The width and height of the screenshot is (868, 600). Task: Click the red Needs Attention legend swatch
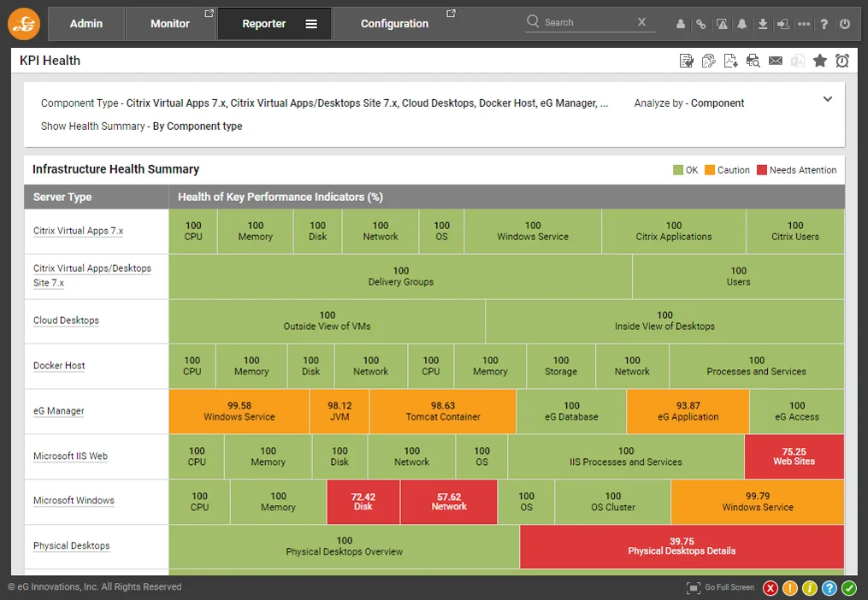point(762,170)
